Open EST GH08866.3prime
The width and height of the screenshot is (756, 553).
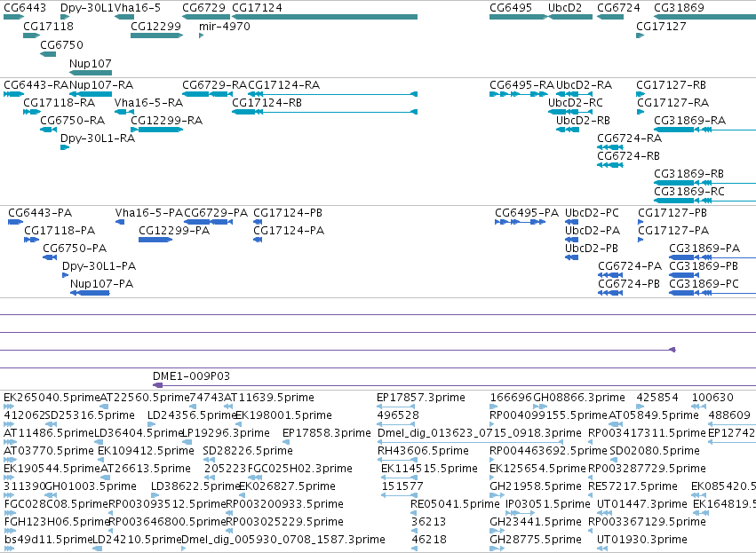[x=579, y=398]
